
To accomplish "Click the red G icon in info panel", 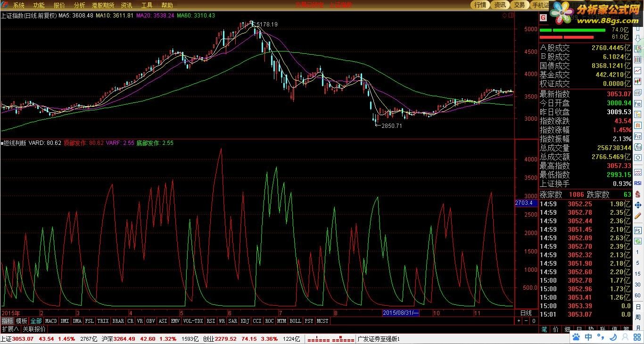I will 543,17.
